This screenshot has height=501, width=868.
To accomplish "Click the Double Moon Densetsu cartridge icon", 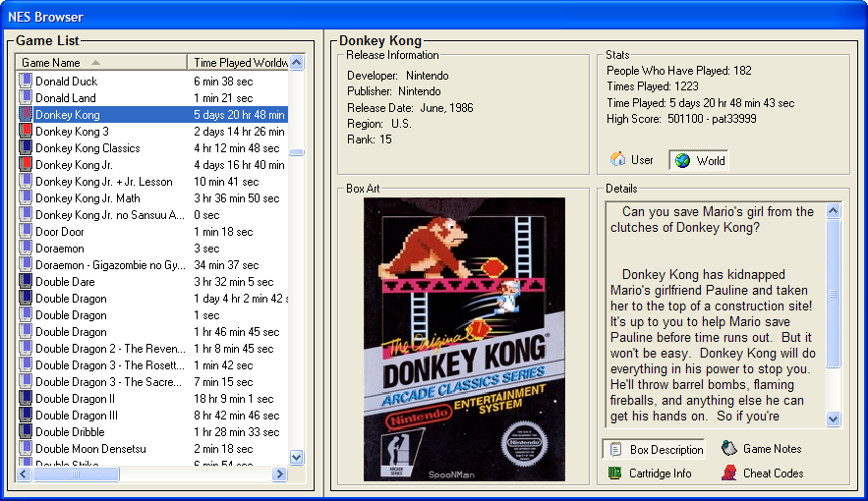I will tap(26, 449).
